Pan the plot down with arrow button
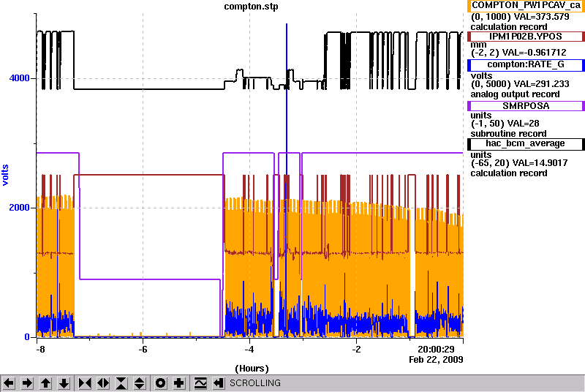Screen dimensions: 585x392 [x=64, y=383]
